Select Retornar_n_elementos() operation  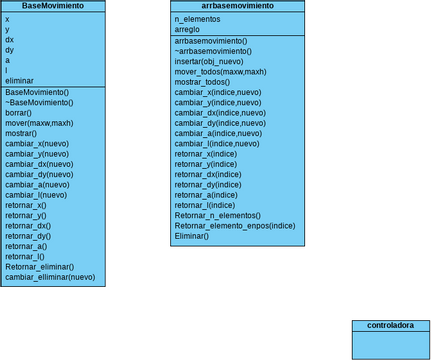[x=218, y=216]
